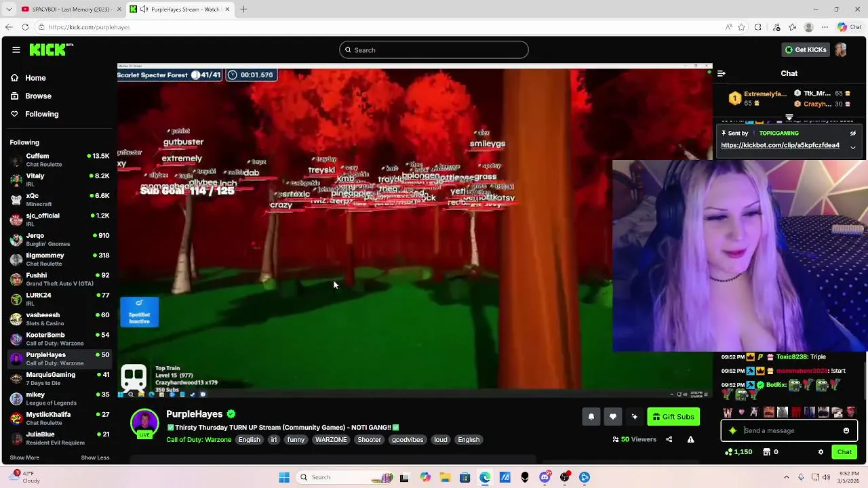
Task: Open Jerqo channel
Action: click(x=60, y=239)
